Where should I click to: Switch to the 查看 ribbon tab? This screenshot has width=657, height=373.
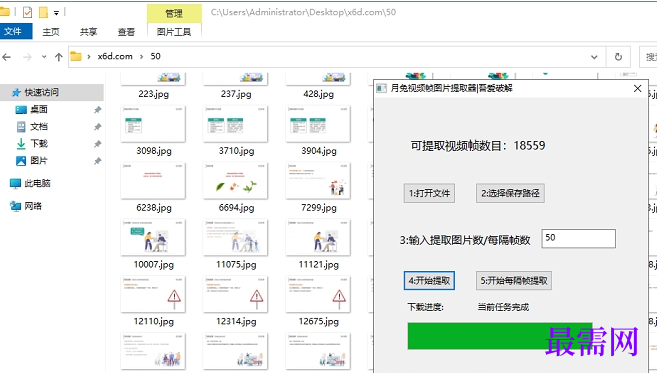click(x=126, y=32)
